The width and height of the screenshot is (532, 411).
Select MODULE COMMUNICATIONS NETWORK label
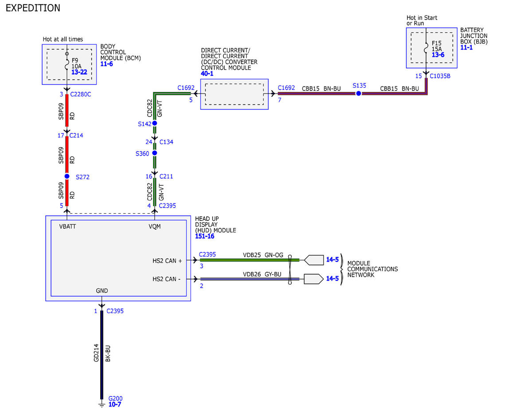point(372,269)
